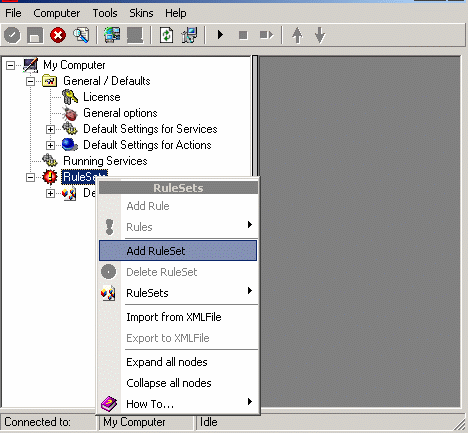Open the Tools menu
The image size is (468, 433).
(x=105, y=13)
